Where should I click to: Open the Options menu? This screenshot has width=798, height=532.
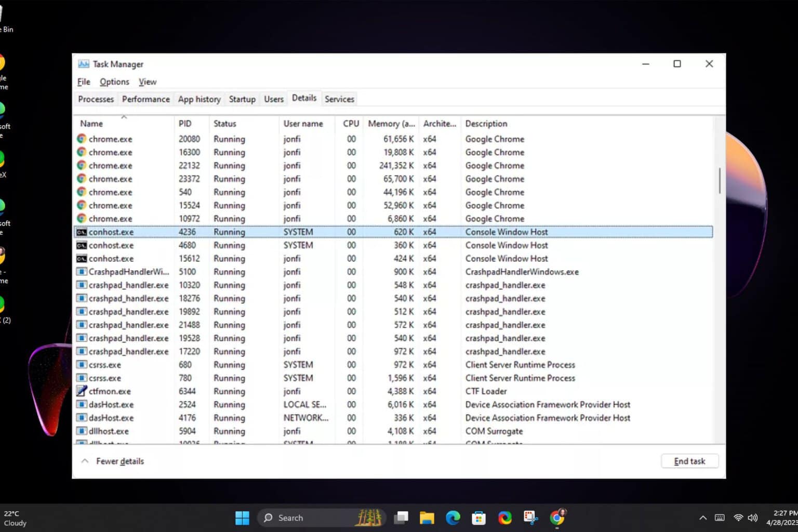[x=114, y=82]
